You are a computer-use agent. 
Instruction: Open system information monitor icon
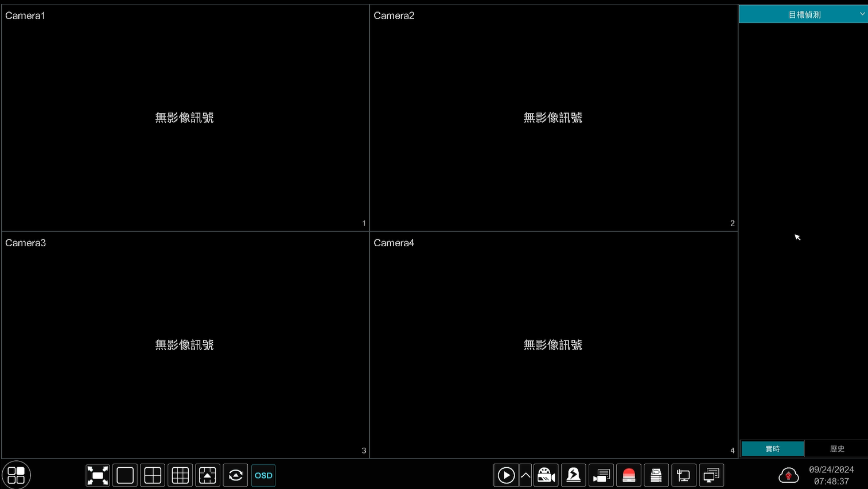pos(711,475)
